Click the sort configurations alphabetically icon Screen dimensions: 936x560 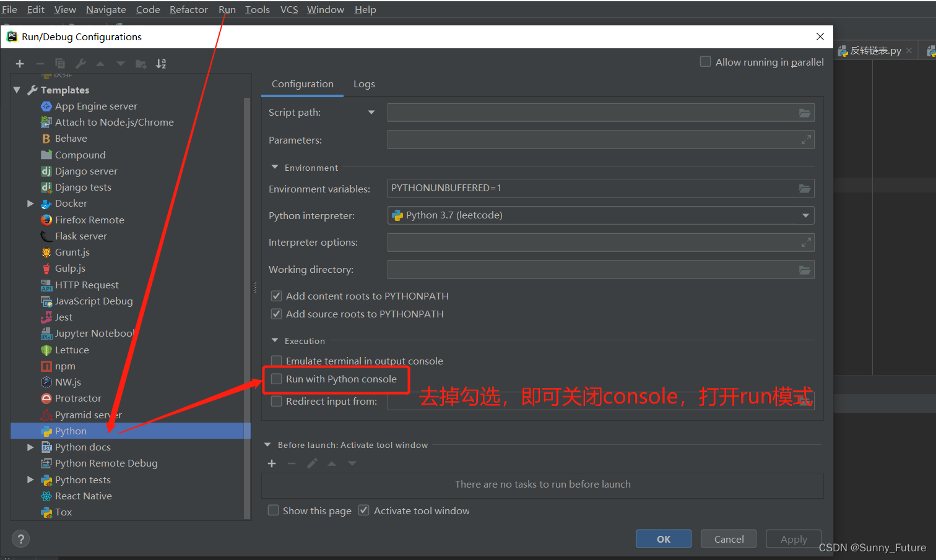161,64
